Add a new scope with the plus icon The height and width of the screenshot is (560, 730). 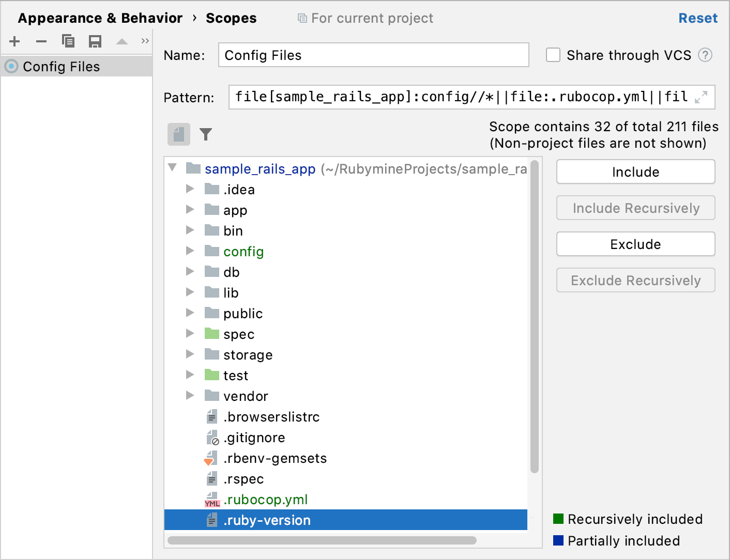point(14,41)
